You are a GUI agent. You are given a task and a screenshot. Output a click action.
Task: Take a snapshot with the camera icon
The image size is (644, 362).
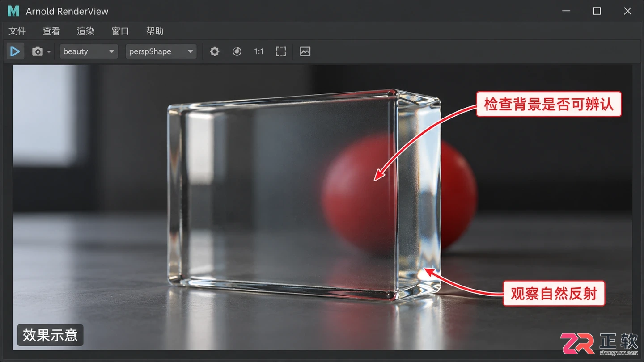coord(38,52)
